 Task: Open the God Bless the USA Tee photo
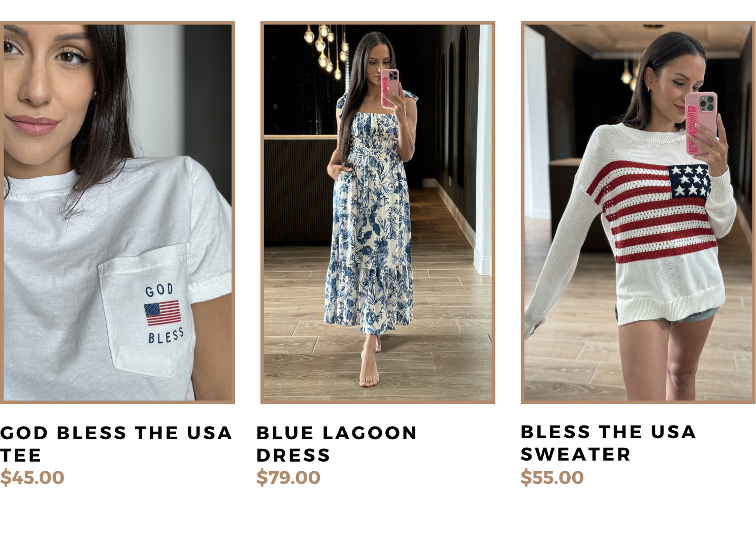(x=117, y=212)
